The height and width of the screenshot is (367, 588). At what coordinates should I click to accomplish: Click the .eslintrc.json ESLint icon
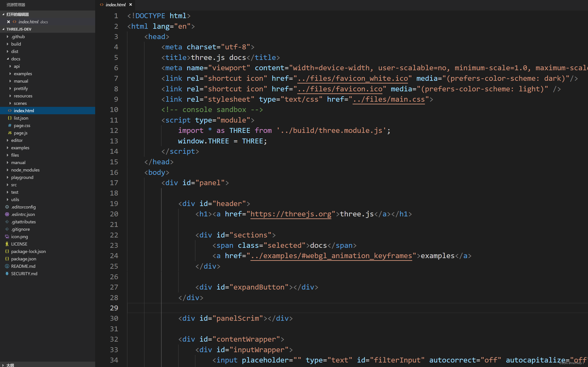click(x=7, y=214)
